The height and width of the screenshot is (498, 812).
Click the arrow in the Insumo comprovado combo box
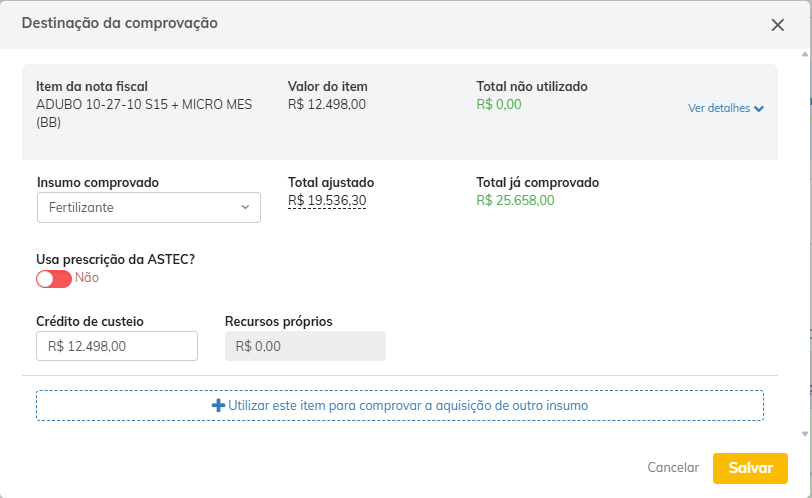coord(245,208)
